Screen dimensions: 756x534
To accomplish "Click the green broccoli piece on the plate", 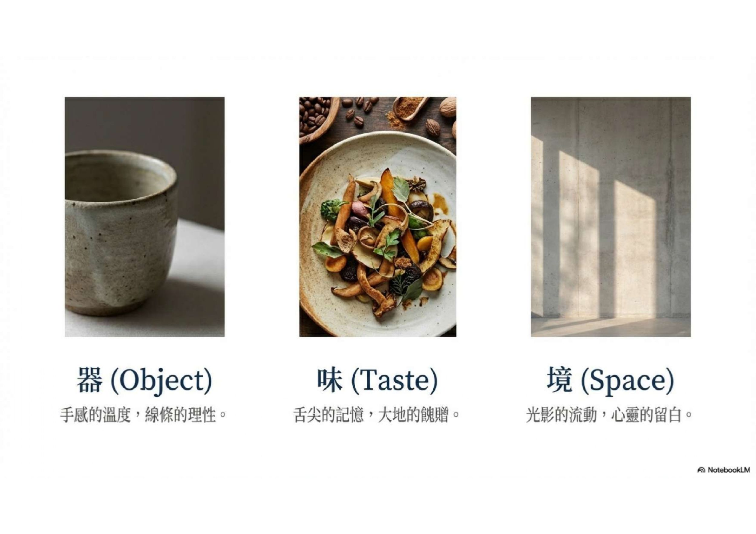I will click(x=330, y=208).
